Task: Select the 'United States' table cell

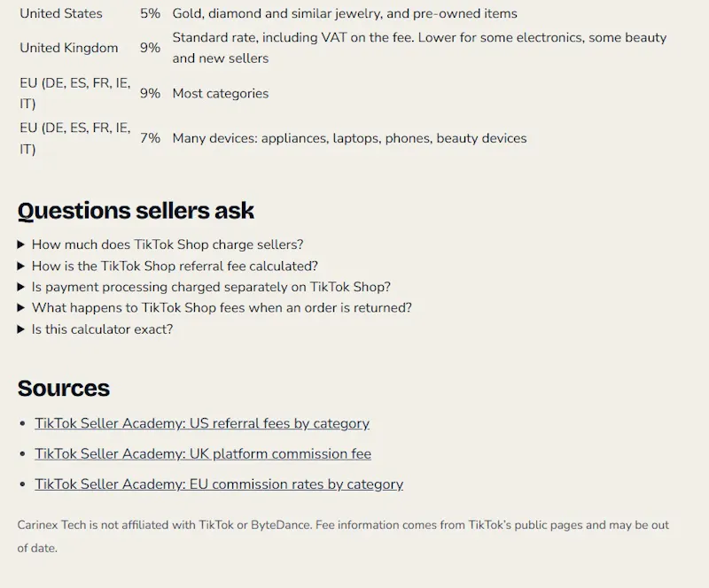Action: click(x=61, y=13)
